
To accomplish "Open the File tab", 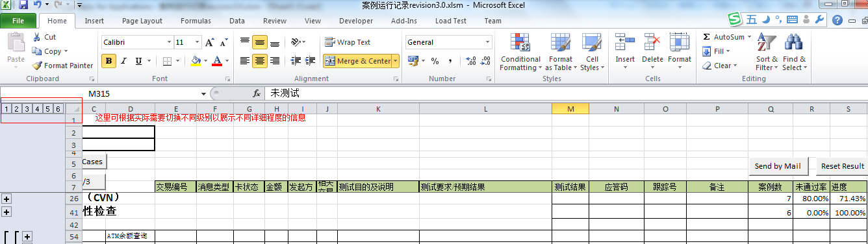I will coord(18,21).
